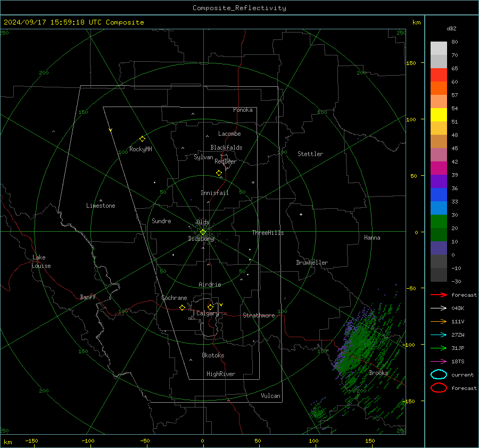The width and height of the screenshot is (479, 448).
Task: Click the cyan 27ZW arrow icon
Action: pos(439,335)
